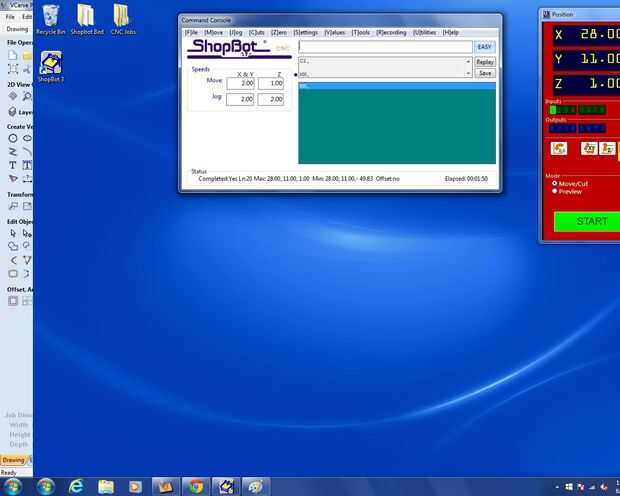Click the Replay button
Image resolution: width=620 pixels, height=496 pixels.
tap(485, 62)
